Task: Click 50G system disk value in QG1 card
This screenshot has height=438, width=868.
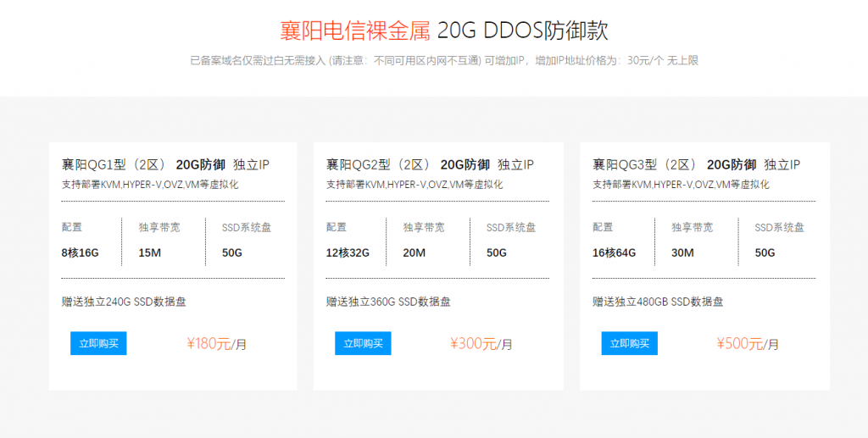Action: (x=232, y=253)
